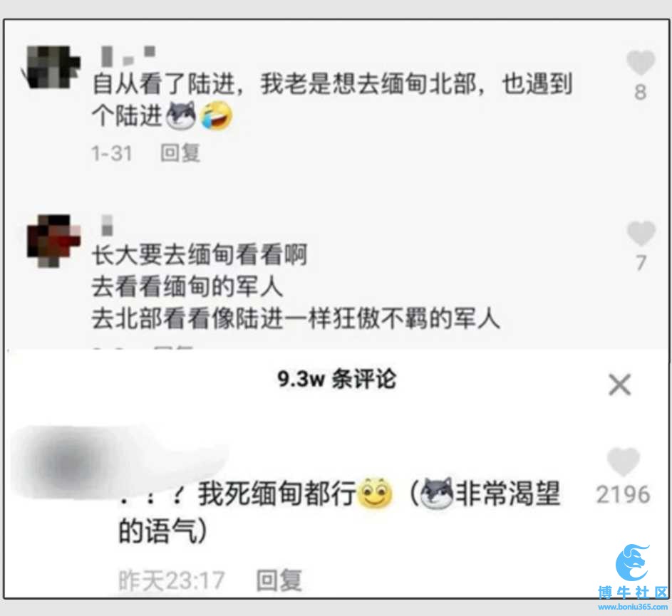Screen dimensions: 672x616
Task: Like the first comment with 8 likes
Action: coord(640,63)
